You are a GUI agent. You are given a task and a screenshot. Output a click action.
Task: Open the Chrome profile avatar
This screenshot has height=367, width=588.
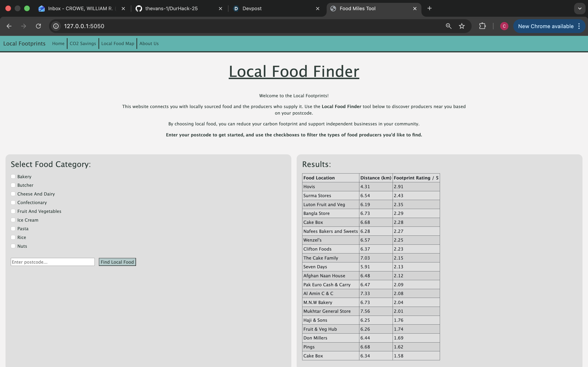(x=504, y=26)
